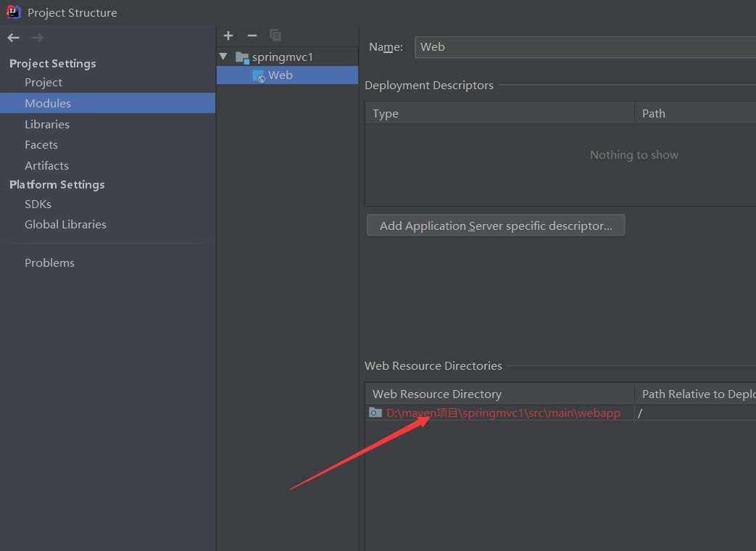
Task: Click the Web Resource Directories label
Action: pyautogui.click(x=433, y=366)
